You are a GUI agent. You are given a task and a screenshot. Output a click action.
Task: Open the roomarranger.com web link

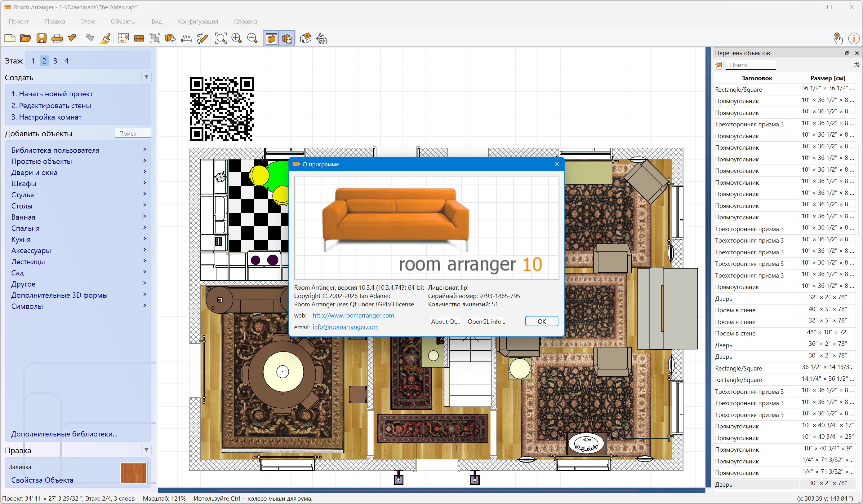pos(353,315)
